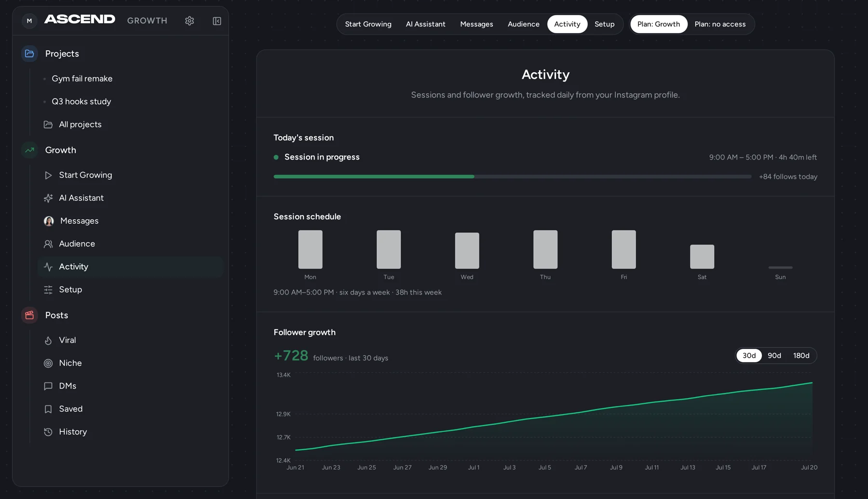Click the ASCEND logo
Viewport: 868px width, 499px height.
pyautogui.click(x=80, y=19)
